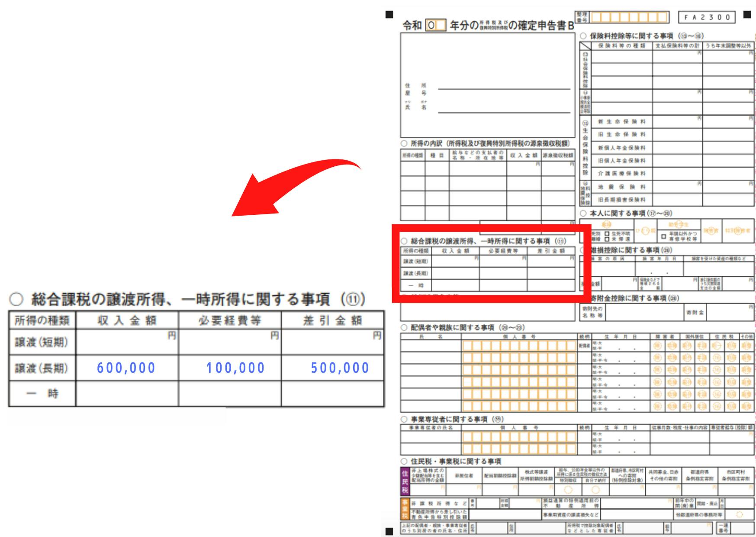
Task: Click the 寄附金控除に関する事項 heading
Action: (635, 298)
